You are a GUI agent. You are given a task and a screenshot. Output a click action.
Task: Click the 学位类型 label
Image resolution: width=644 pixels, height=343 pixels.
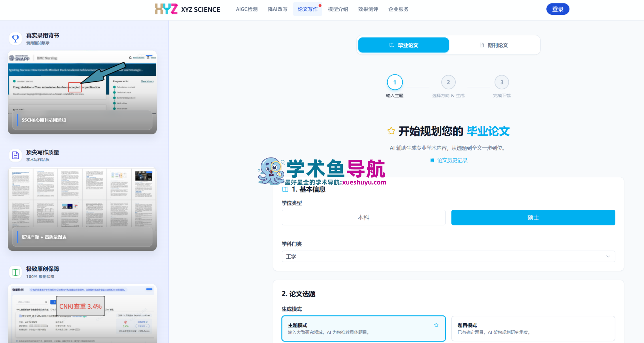coord(292,203)
